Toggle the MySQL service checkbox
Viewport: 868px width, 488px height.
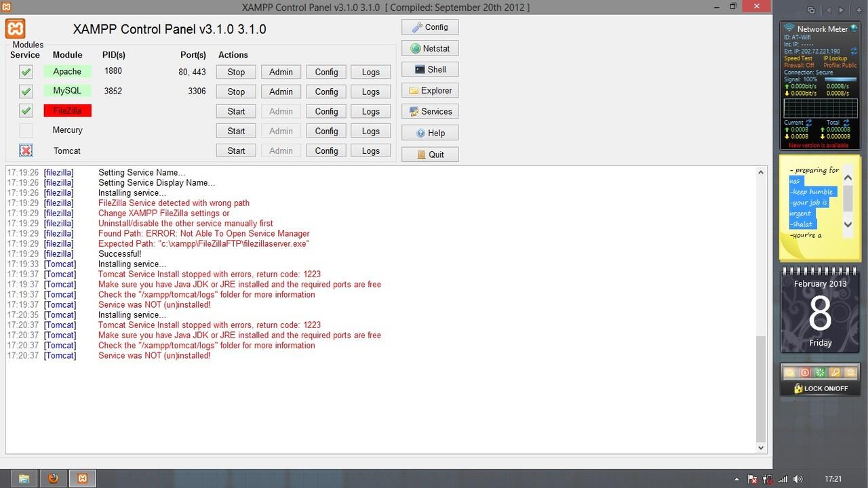[x=26, y=91]
